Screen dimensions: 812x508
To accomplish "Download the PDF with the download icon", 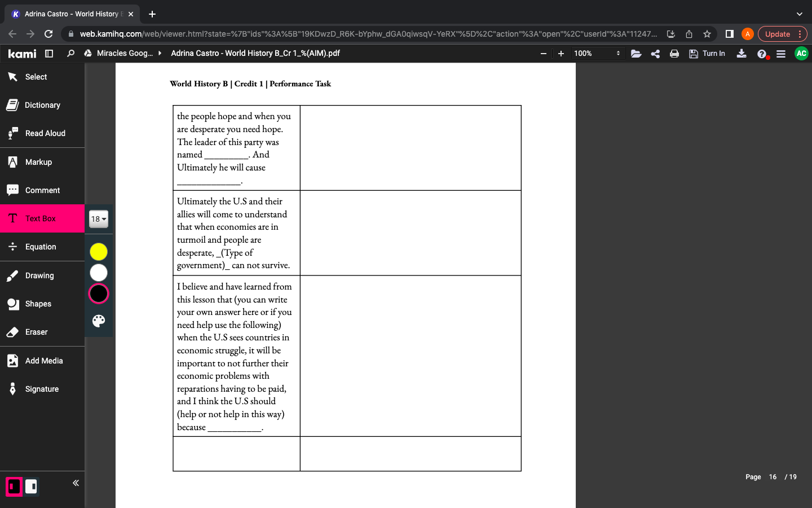I will pos(742,54).
